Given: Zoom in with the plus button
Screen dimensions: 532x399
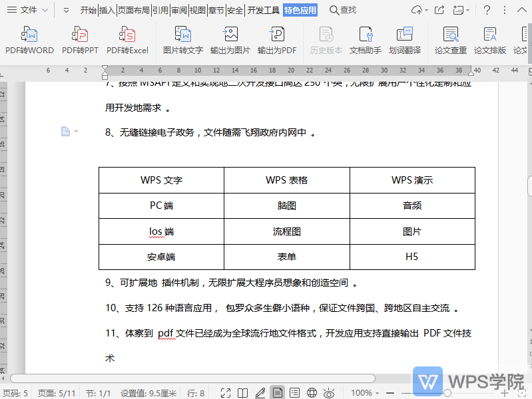Looking at the screenshot, I should (505, 393).
